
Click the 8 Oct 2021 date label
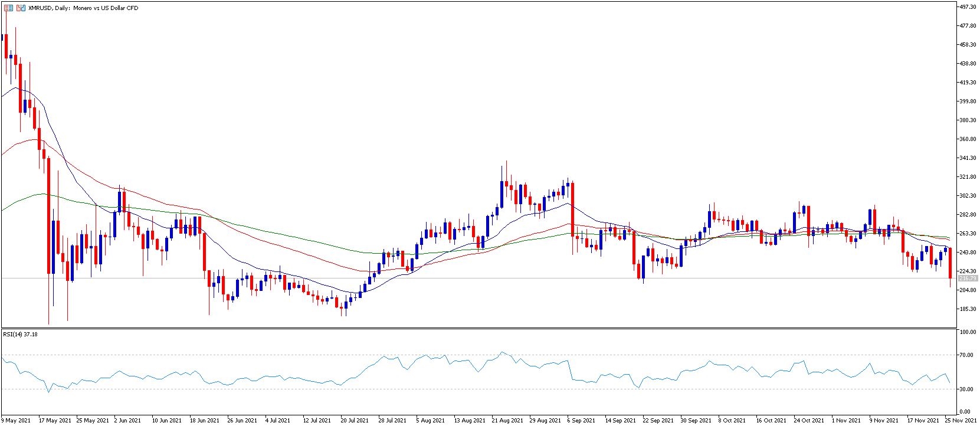pyautogui.click(x=732, y=421)
